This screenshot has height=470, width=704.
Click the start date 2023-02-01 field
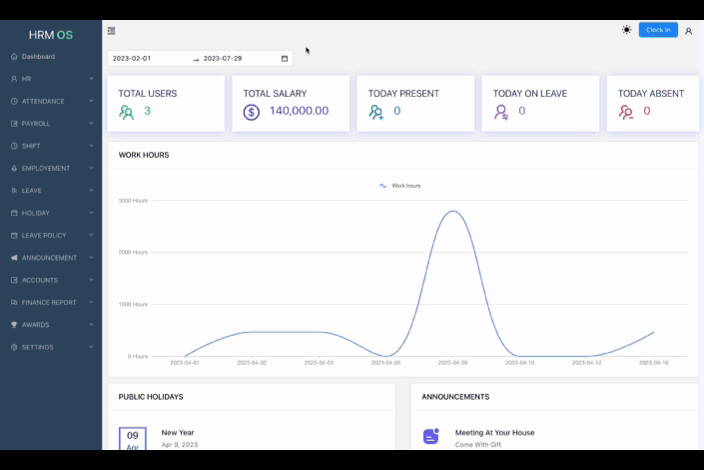click(148, 58)
